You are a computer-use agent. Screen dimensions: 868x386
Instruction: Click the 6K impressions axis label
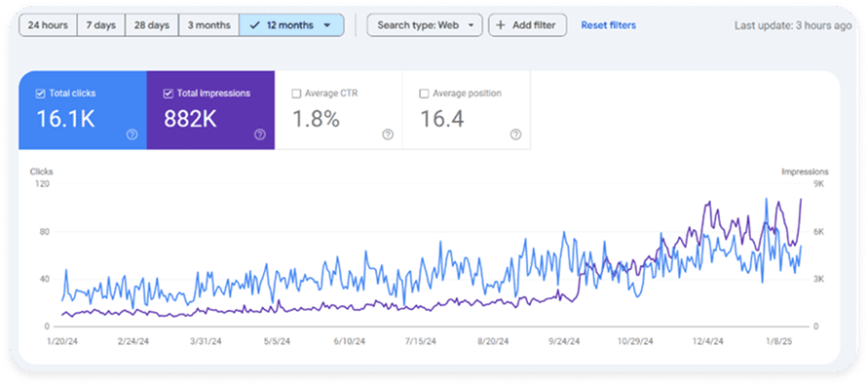coord(818,231)
